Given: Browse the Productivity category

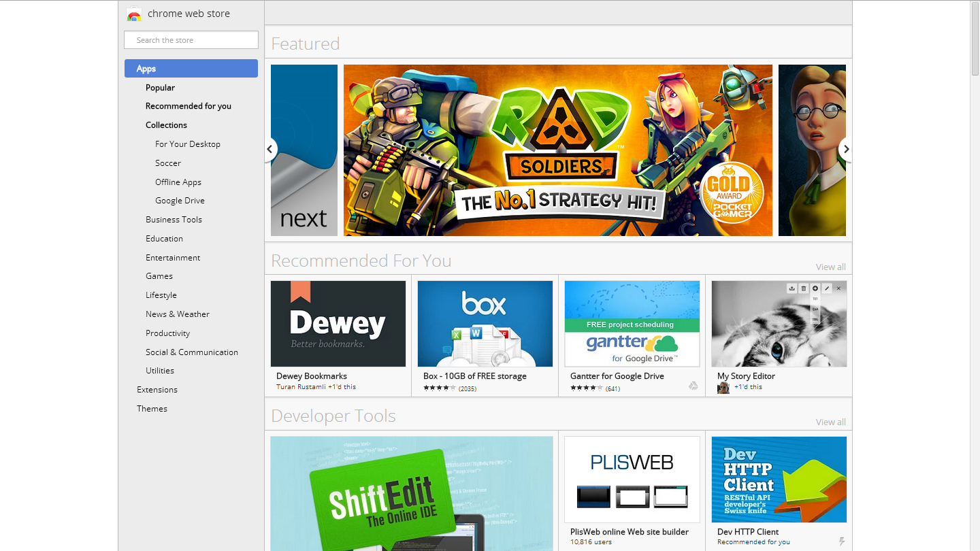Looking at the screenshot, I should click(167, 333).
